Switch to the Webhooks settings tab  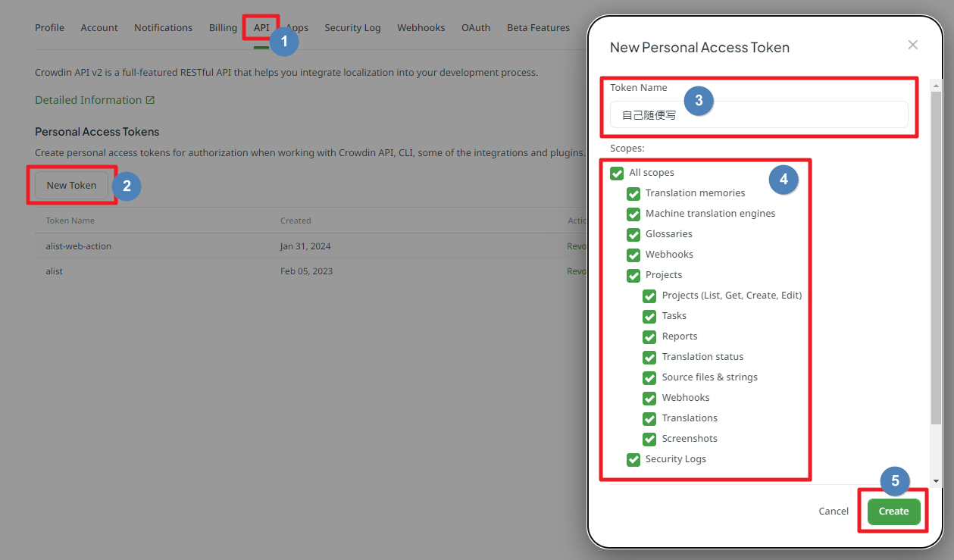pyautogui.click(x=421, y=27)
